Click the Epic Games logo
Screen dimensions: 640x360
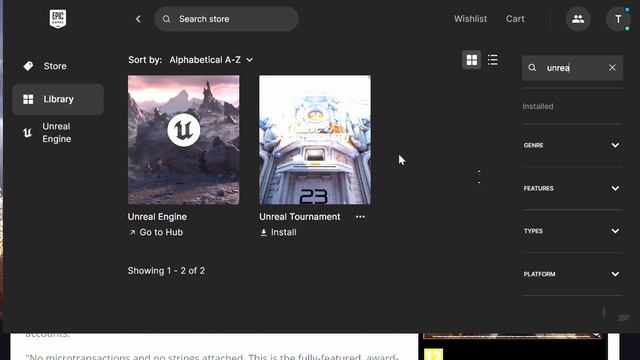tap(58, 19)
